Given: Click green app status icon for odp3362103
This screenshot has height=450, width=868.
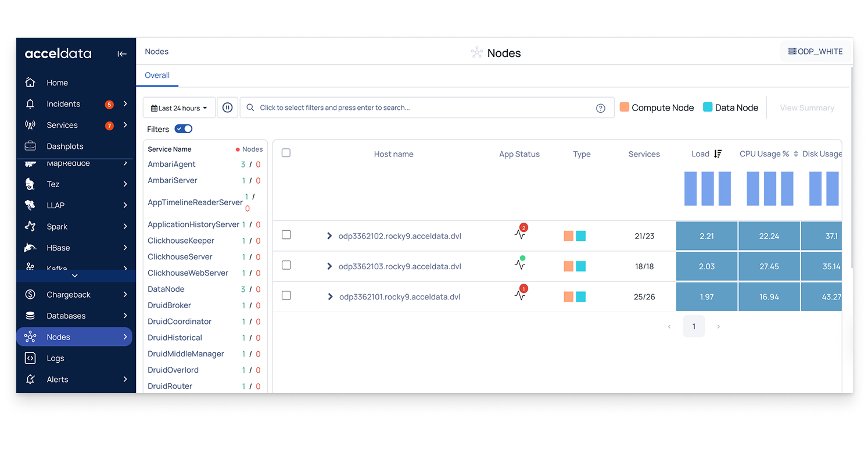Looking at the screenshot, I should click(x=519, y=265).
